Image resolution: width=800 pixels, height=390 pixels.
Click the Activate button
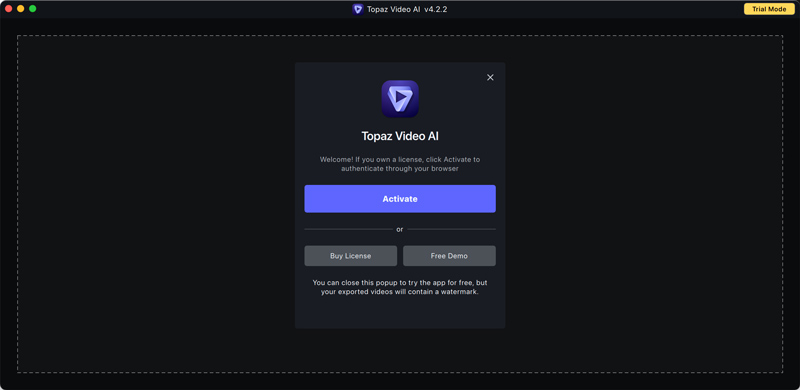pos(400,199)
